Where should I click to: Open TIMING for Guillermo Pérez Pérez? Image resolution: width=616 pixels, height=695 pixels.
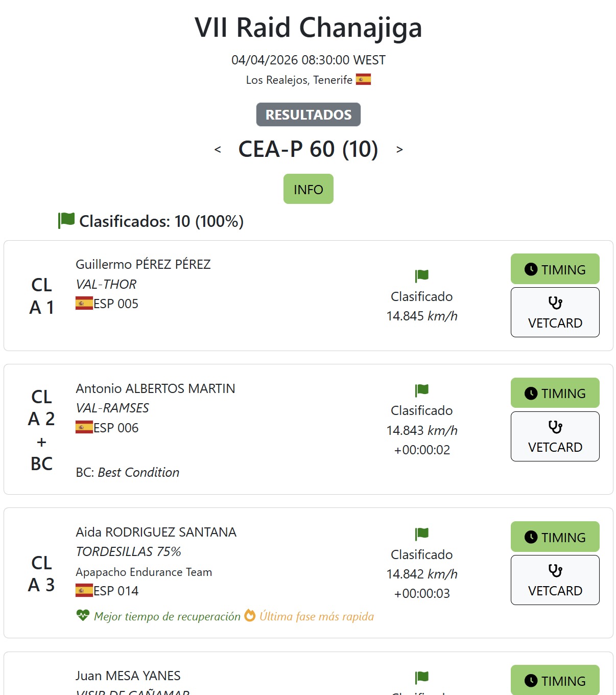[555, 269]
